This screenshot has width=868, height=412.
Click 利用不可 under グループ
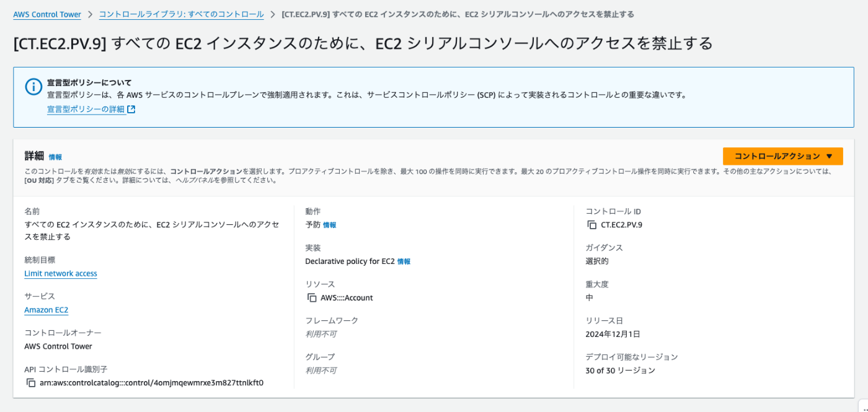pyautogui.click(x=321, y=370)
